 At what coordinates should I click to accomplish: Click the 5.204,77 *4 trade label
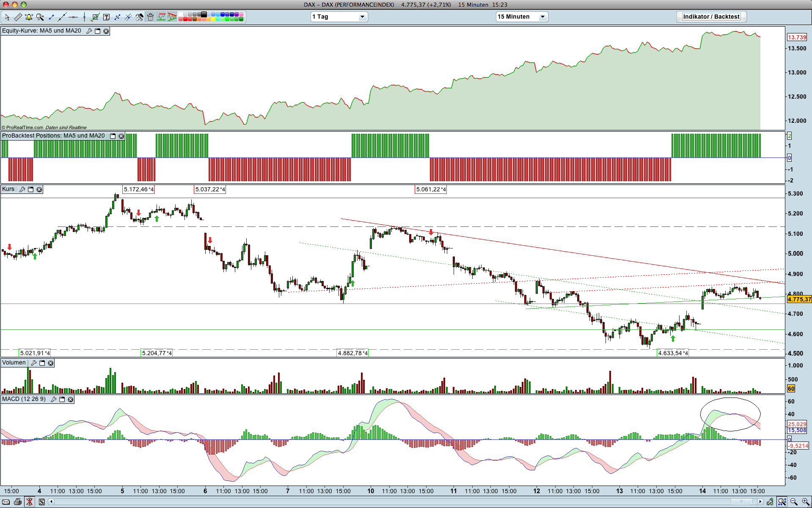coord(157,353)
